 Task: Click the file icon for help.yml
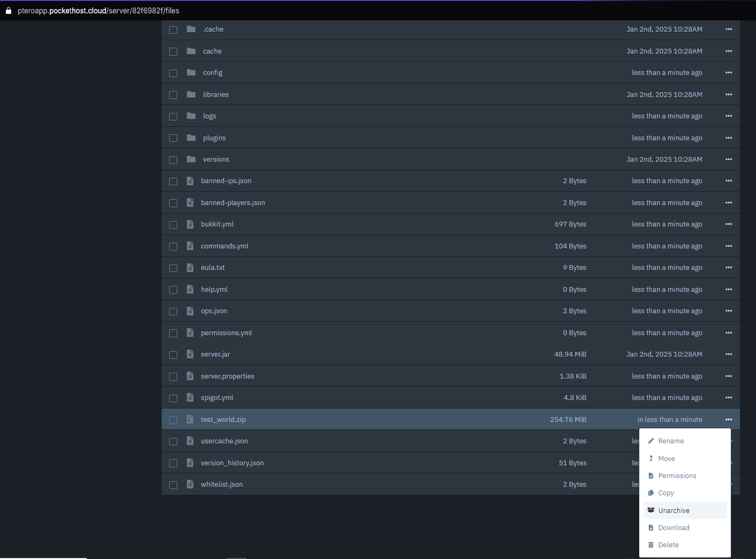click(x=190, y=289)
